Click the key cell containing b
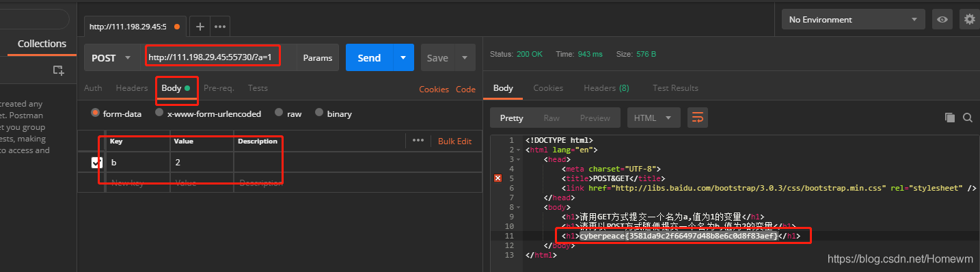The image size is (980, 272). point(137,163)
